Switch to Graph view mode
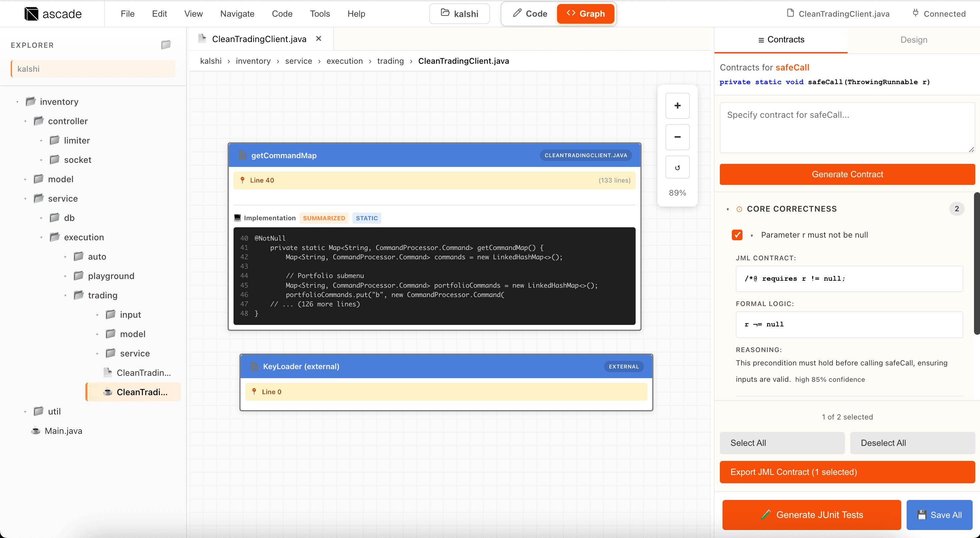This screenshot has width=980, height=538. (x=585, y=14)
